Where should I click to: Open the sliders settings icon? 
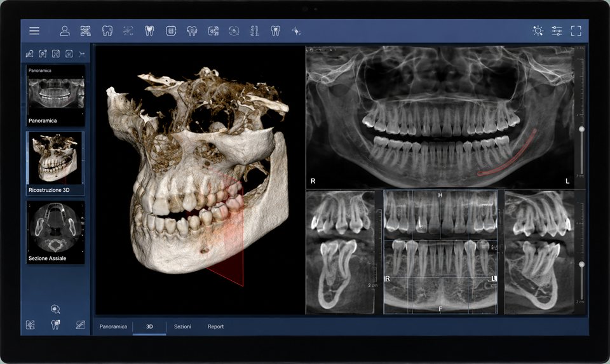(x=557, y=30)
